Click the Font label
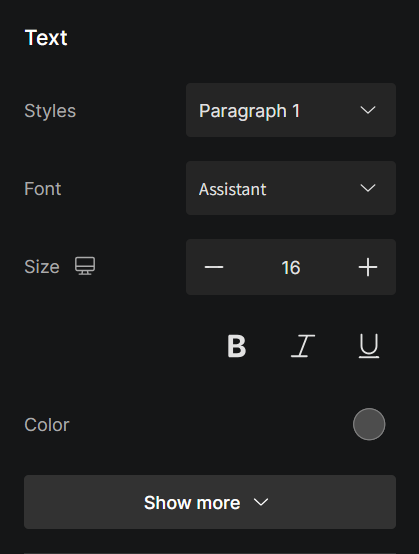The image size is (419, 554). 43,189
